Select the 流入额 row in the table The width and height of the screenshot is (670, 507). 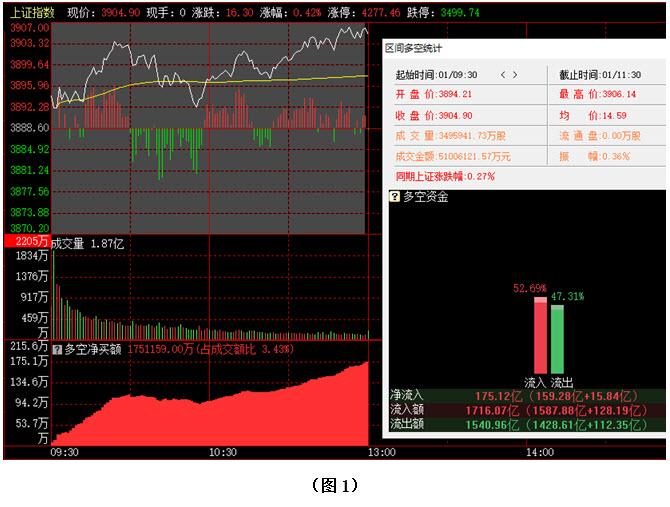tap(524, 410)
